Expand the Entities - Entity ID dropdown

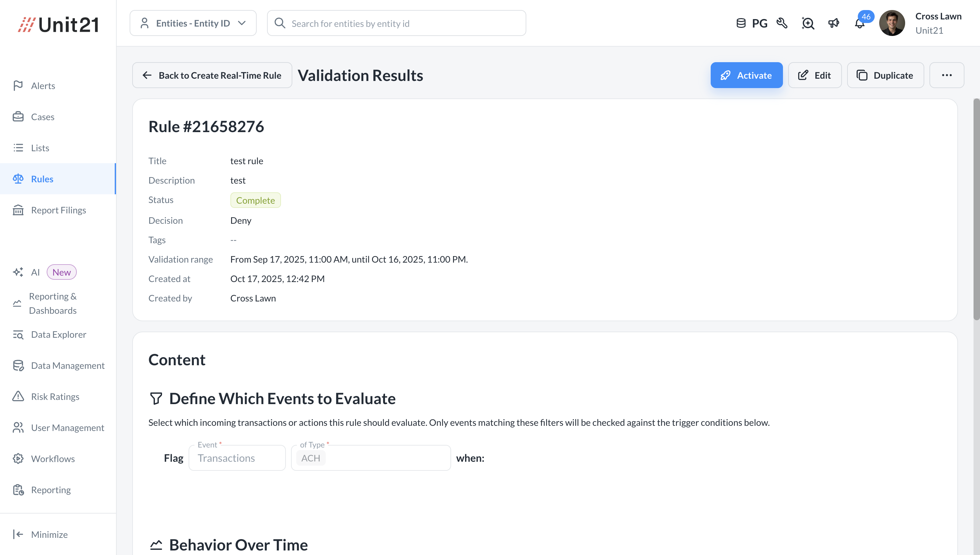point(193,23)
